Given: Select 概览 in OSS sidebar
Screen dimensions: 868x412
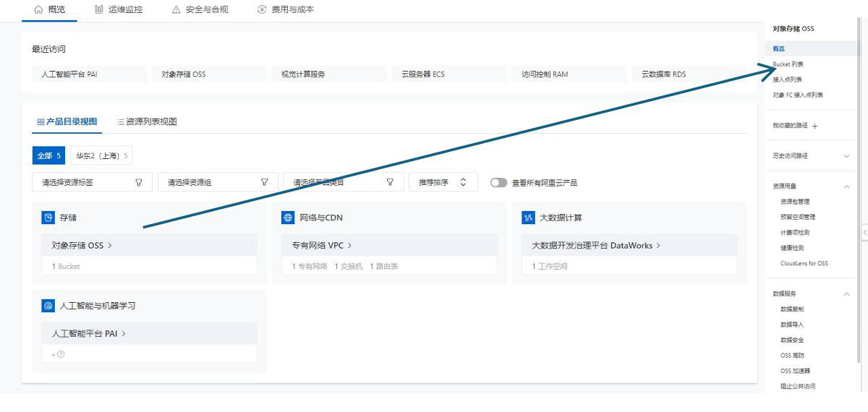Looking at the screenshot, I should point(811,49).
